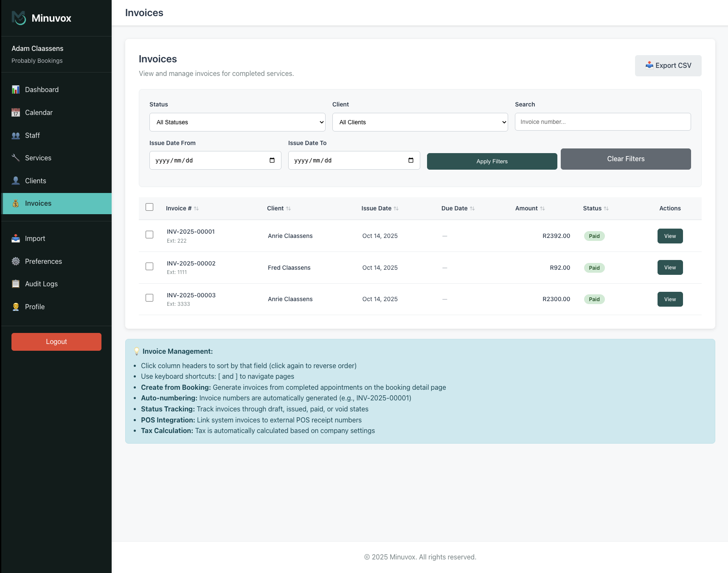Click the Minuvox logo icon
The width and height of the screenshot is (728, 573).
click(x=19, y=18)
